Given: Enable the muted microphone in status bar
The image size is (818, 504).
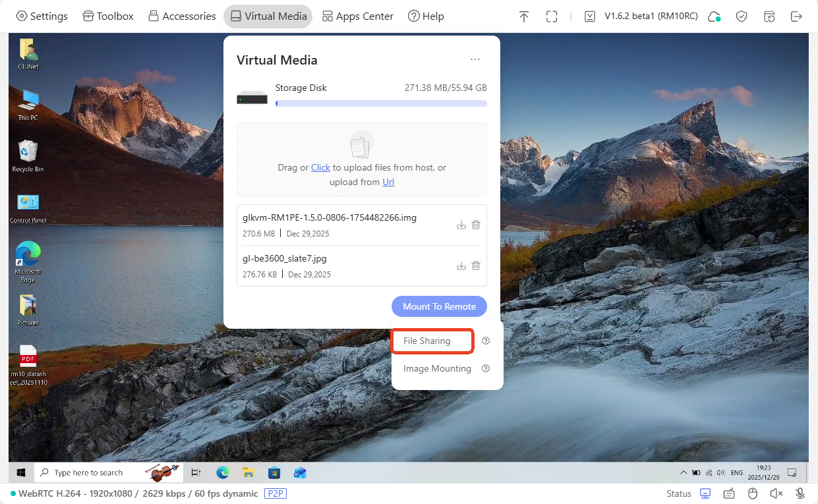Looking at the screenshot, I should click(800, 493).
